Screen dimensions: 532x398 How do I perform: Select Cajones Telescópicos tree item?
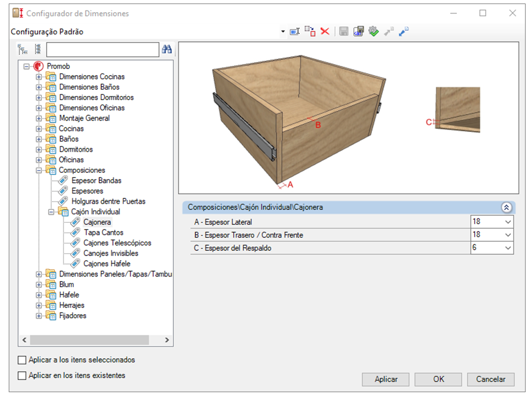click(x=118, y=243)
